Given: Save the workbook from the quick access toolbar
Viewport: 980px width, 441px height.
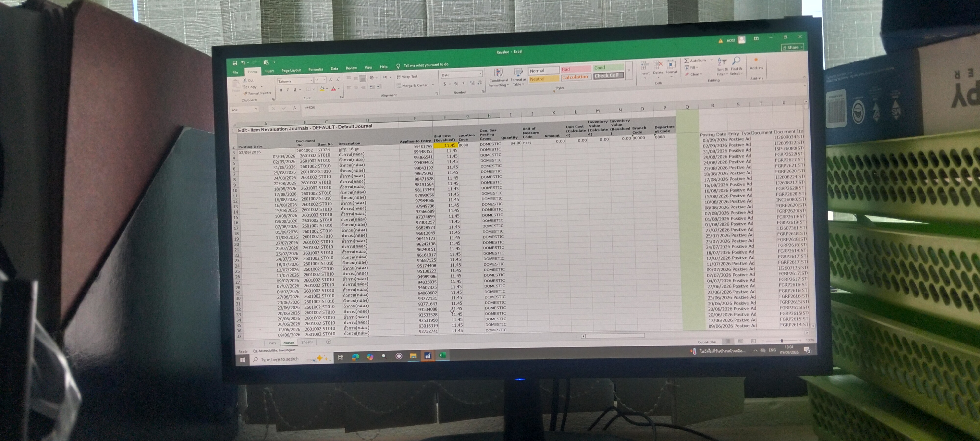Looking at the screenshot, I should (235, 63).
